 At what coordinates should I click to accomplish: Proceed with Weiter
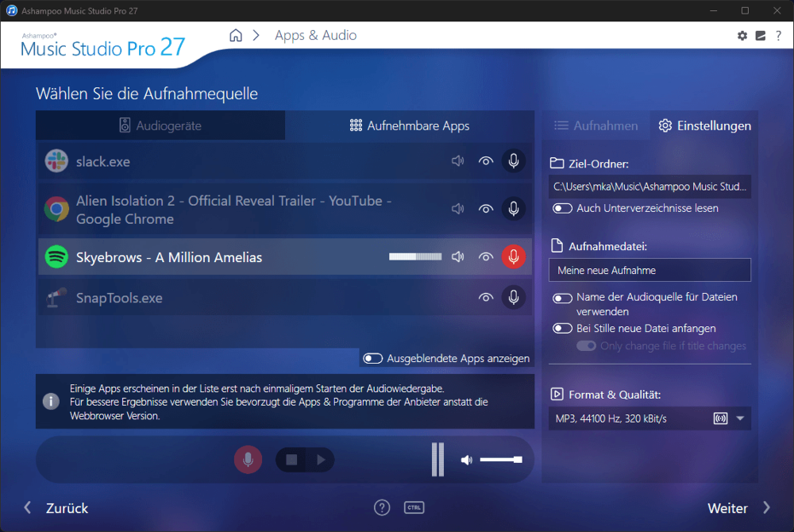738,507
